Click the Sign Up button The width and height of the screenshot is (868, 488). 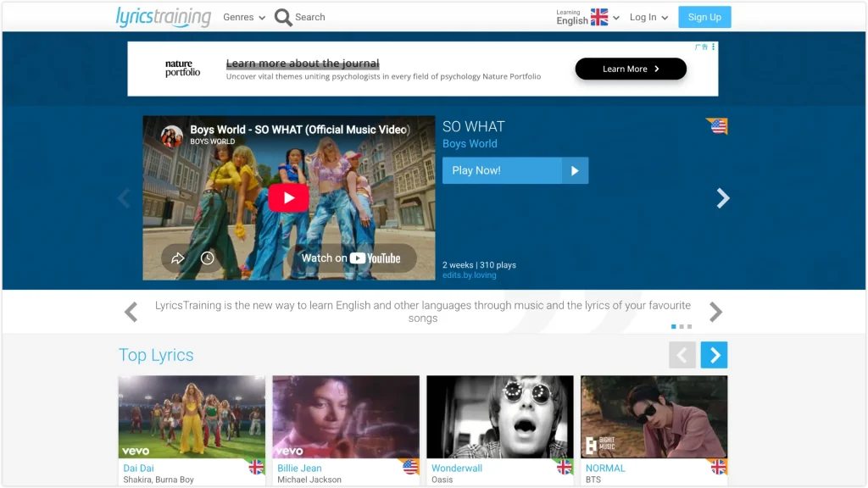pyautogui.click(x=704, y=17)
